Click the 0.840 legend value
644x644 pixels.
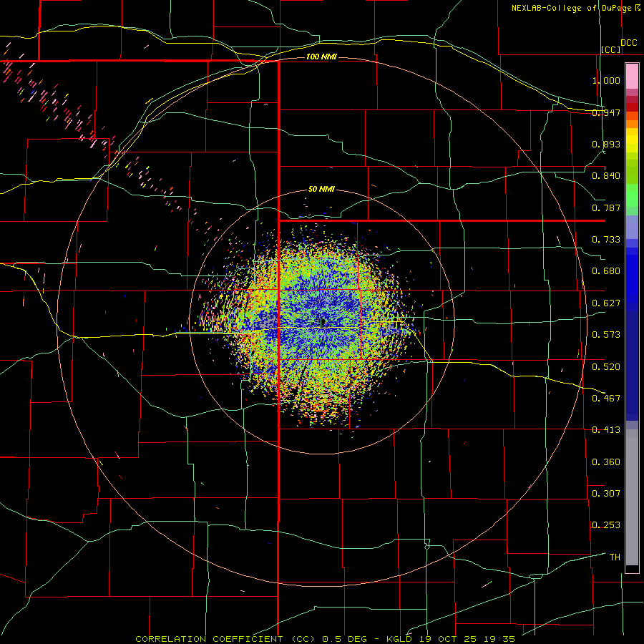point(606,176)
